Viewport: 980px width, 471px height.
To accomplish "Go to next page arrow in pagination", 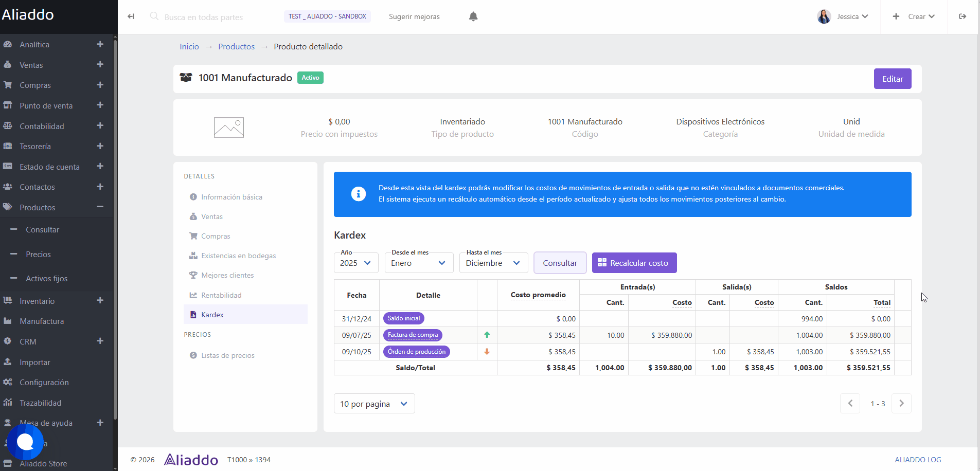I will point(901,404).
